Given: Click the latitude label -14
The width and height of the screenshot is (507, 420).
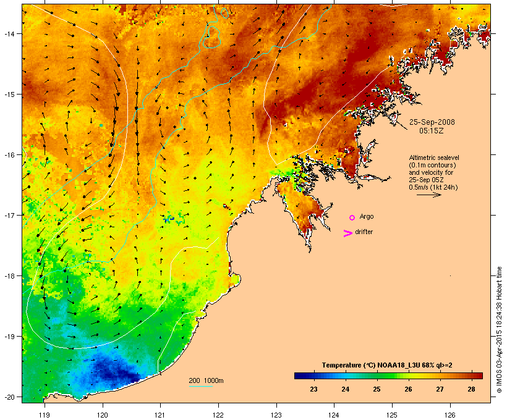Looking at the screenshot, I should [x=9, y=34].
